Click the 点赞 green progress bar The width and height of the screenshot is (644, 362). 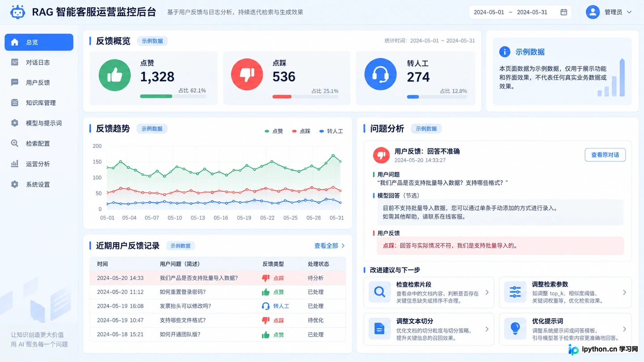pyautogui.click(x=173, y=97)
